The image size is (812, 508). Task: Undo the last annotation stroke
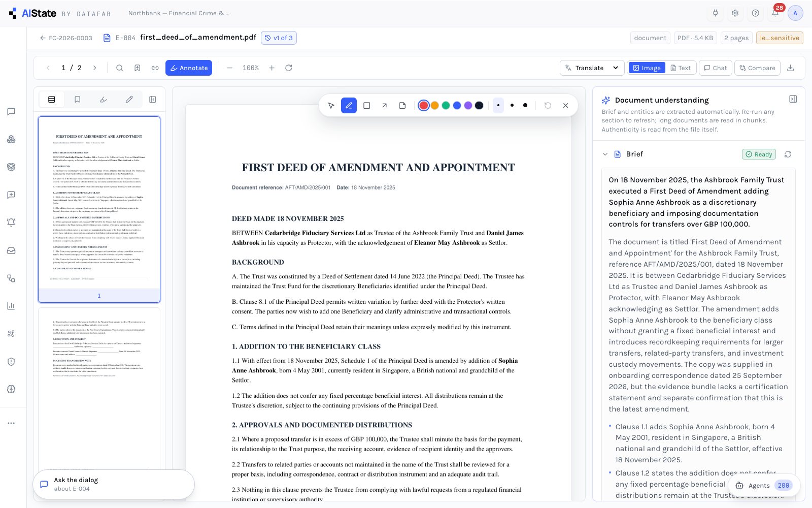(x=548, y=105)
